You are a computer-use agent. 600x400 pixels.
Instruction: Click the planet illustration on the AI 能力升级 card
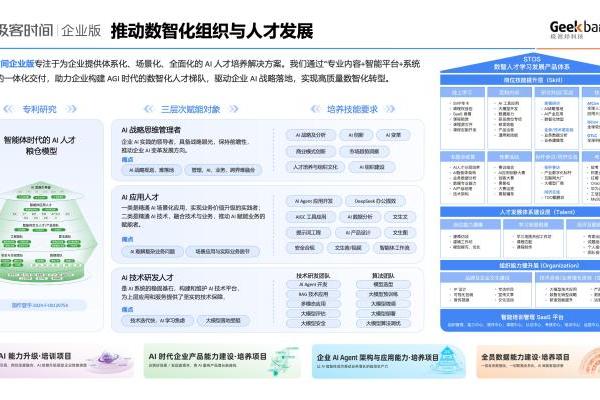[108, 359]
